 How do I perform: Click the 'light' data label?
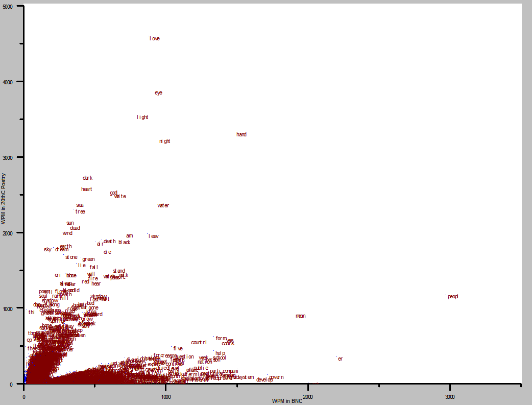(143, 117)
